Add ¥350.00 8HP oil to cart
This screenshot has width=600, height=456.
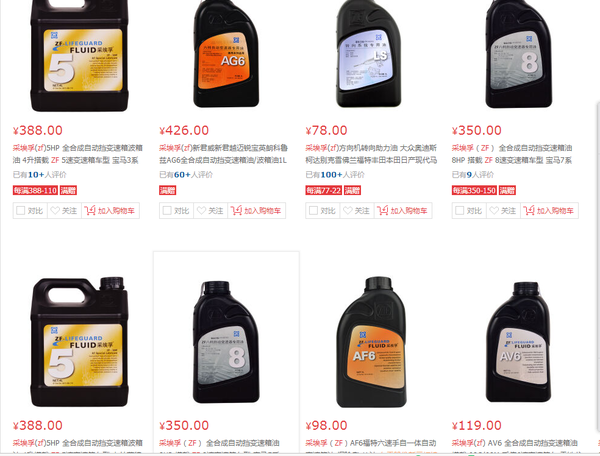549,210
